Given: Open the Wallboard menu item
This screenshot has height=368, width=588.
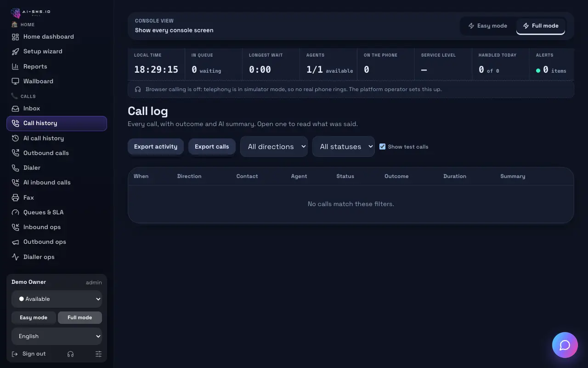Looking at the screenshot, I should click(57, 81).
